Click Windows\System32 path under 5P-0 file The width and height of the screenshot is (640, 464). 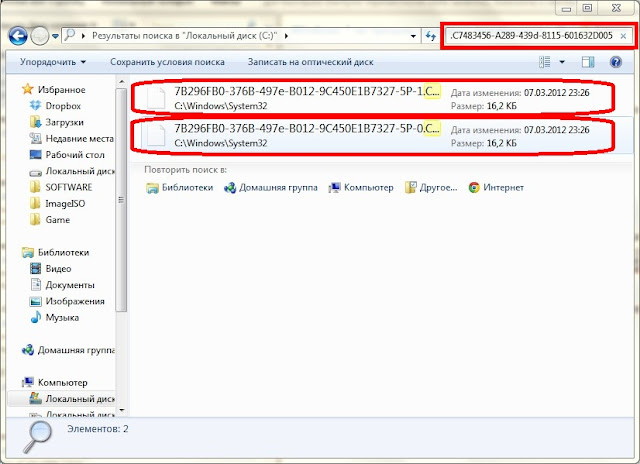coord(221,143)
